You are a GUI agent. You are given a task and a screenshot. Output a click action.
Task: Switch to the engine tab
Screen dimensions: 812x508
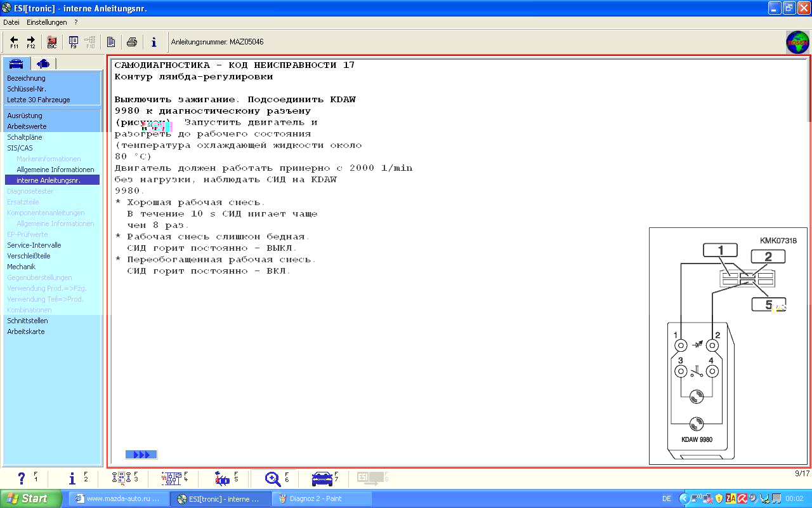coord(43,63)
